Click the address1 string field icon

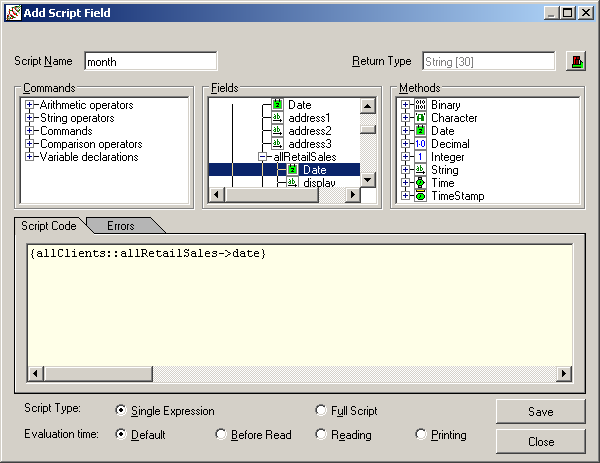pyautogui.click(x=277, y=118)
